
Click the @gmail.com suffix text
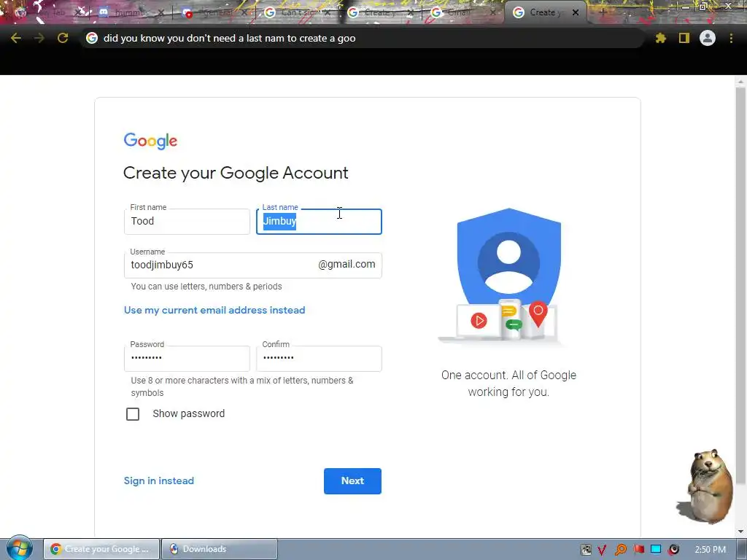pyautogui.click(x=347, y=264)
